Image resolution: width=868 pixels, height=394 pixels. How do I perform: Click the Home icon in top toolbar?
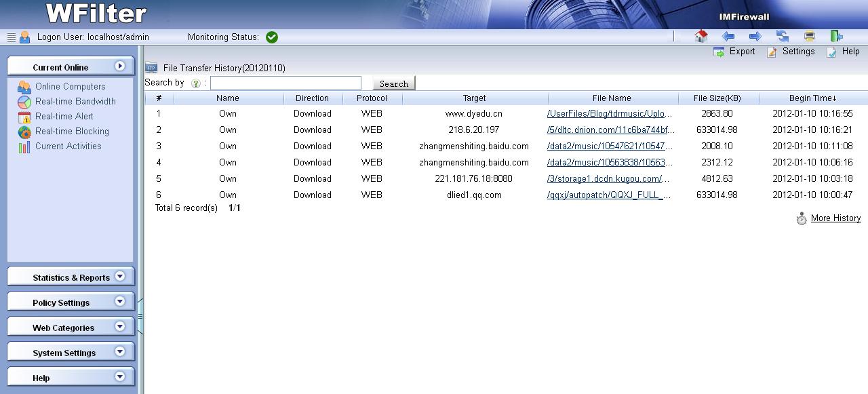(701, 37)
